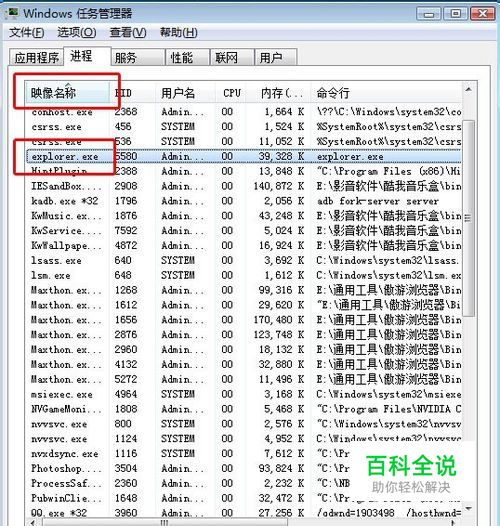
Task: Select Maxthon process with PID 1268
Action: pyautogui.click(x=243, y=290)
